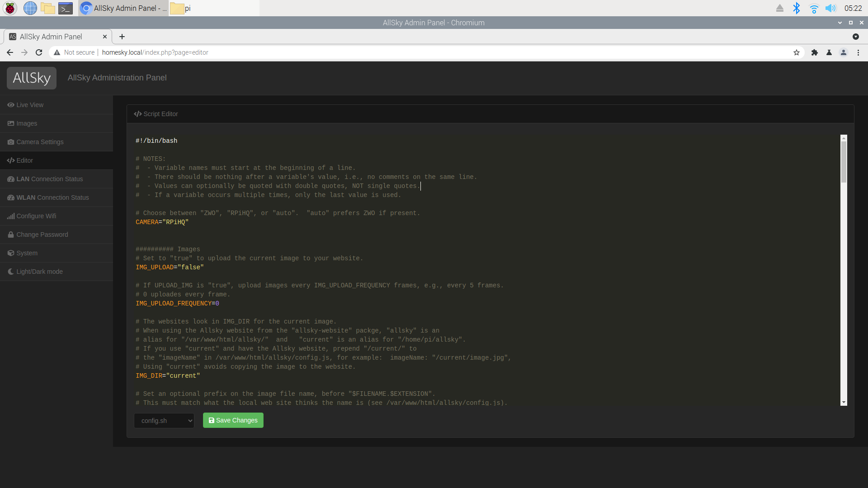Click the Not secure warning icon
868x488 pixels.
57,52
